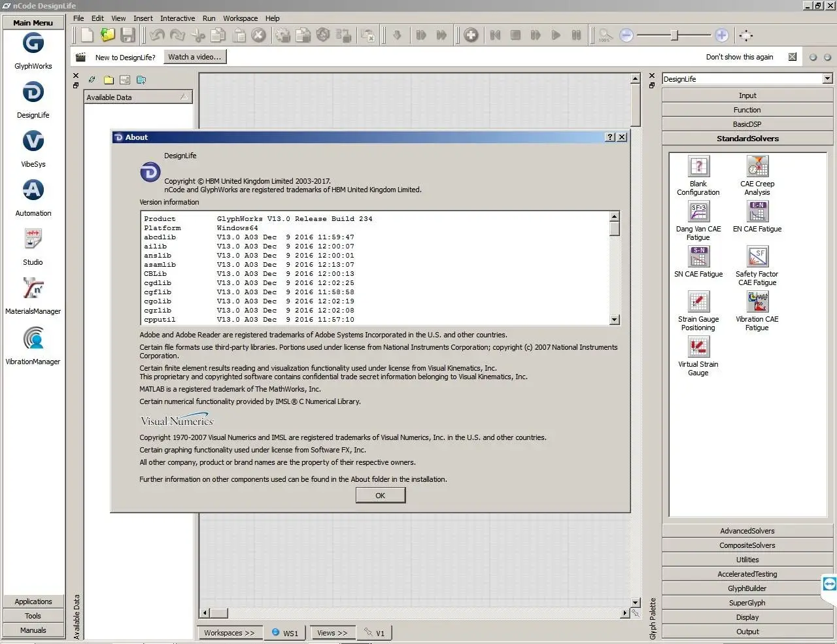
Task: Click the Pause control in toolbar
Action: coord(576,35)
